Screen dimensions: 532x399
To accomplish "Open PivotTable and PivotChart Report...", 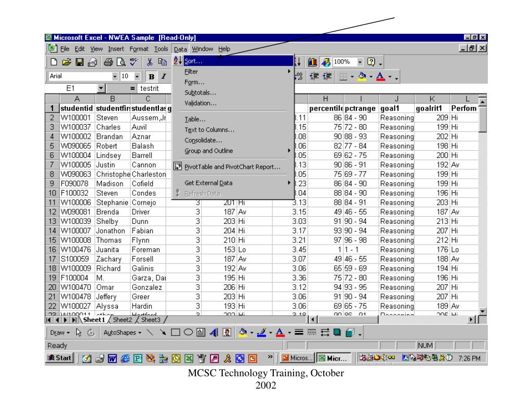I will click(233, 167).
